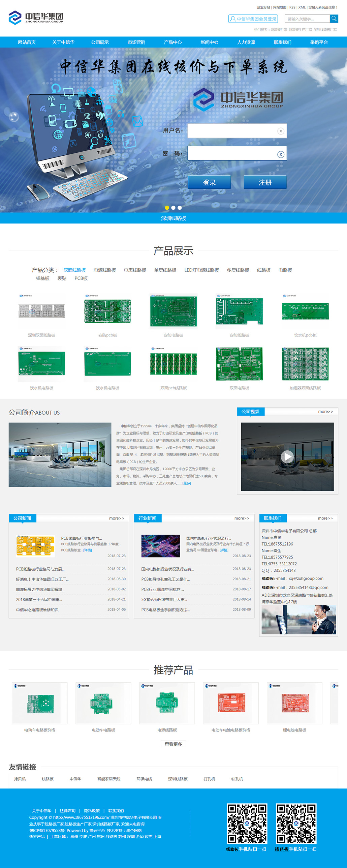
Task: Open the 拷贝机 friend link
Action: 20,779
